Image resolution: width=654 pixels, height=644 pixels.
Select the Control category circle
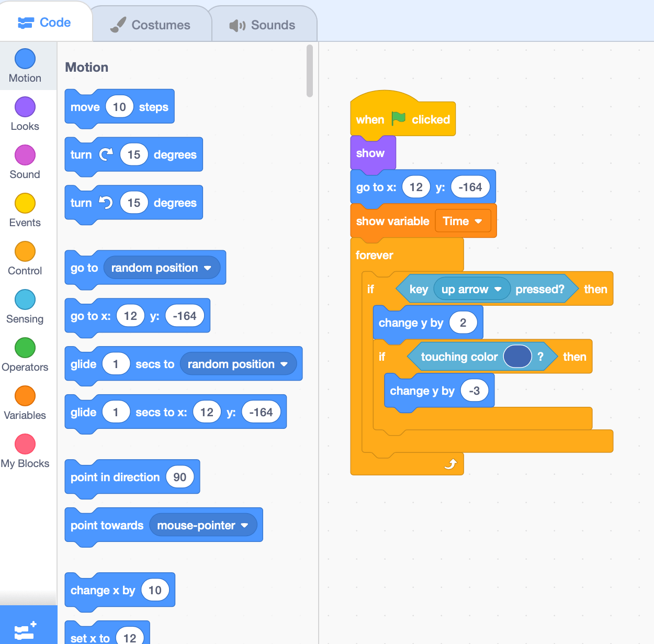25,251
